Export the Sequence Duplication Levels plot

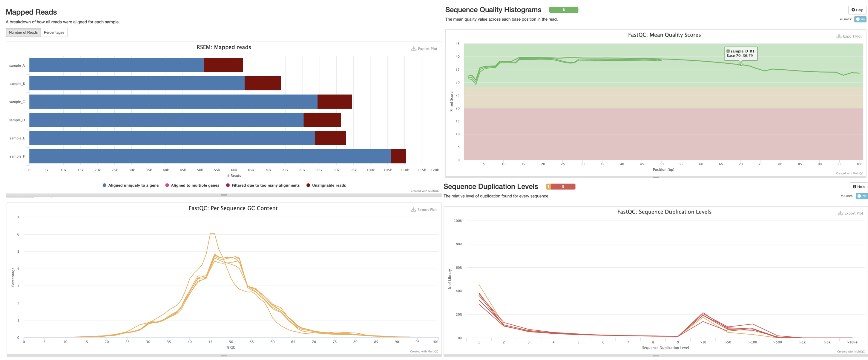pos(850,213)
